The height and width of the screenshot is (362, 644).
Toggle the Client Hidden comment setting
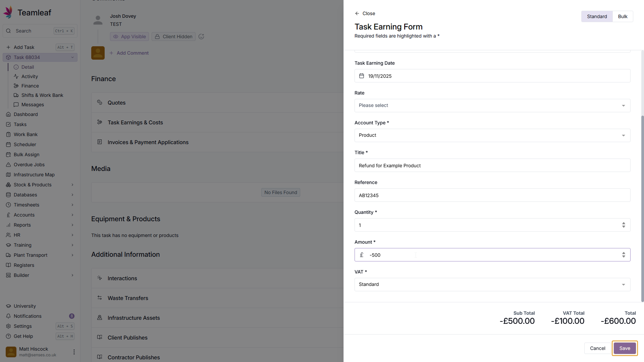pos(173,37)
